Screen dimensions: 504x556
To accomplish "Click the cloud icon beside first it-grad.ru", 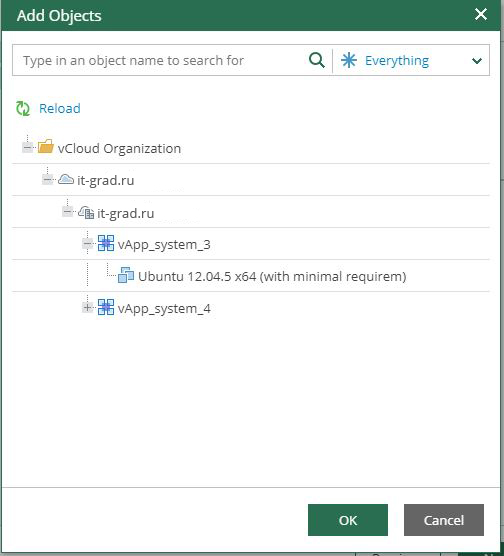I will tap(66, 179).
